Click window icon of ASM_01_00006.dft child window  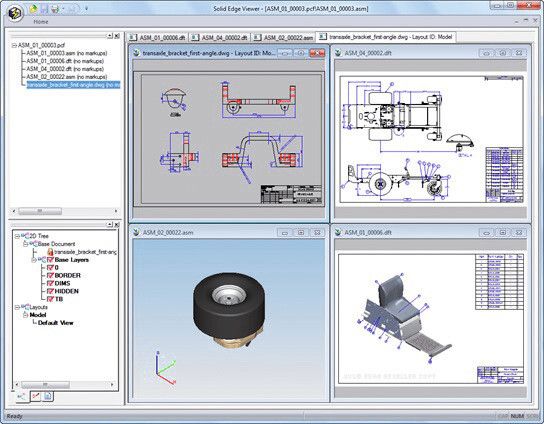(338, 232)
